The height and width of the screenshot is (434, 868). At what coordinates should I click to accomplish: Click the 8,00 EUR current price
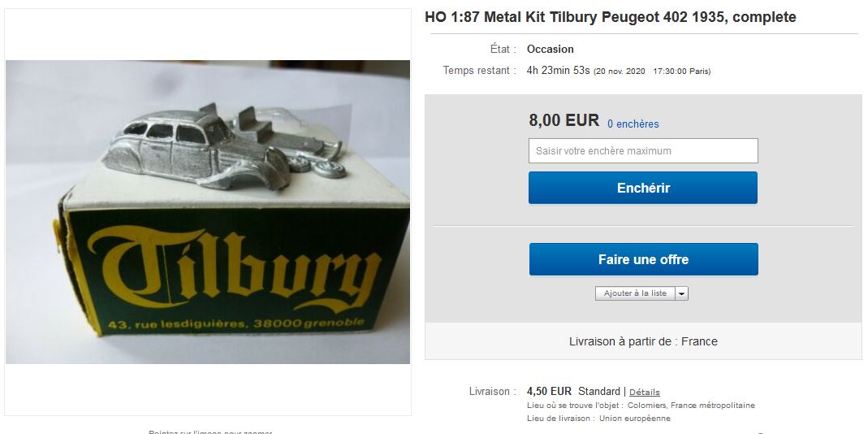[564, 120]
